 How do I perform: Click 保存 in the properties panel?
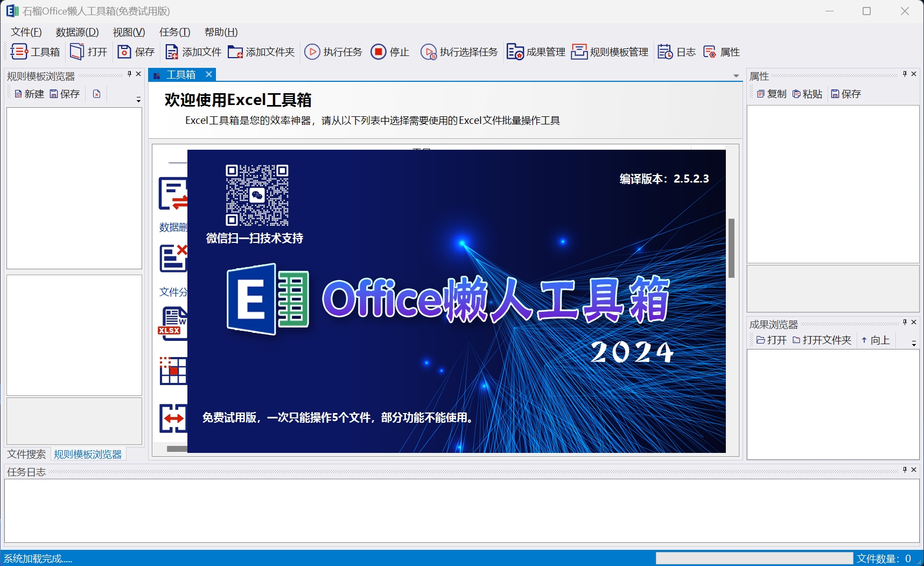pos(846,94)
